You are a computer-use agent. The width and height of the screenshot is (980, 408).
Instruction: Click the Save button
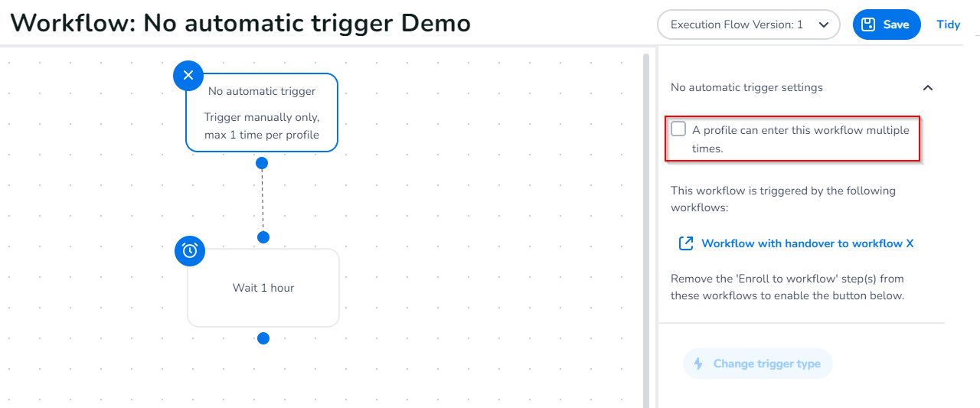(887, 24)
